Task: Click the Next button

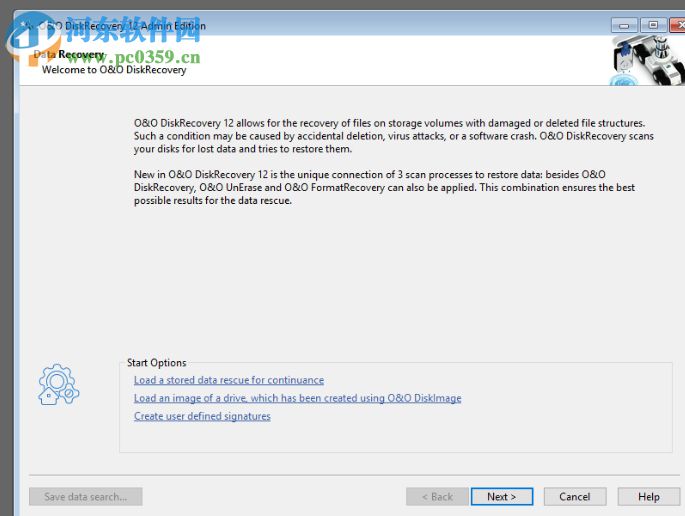Action: (x=502, y=497)
